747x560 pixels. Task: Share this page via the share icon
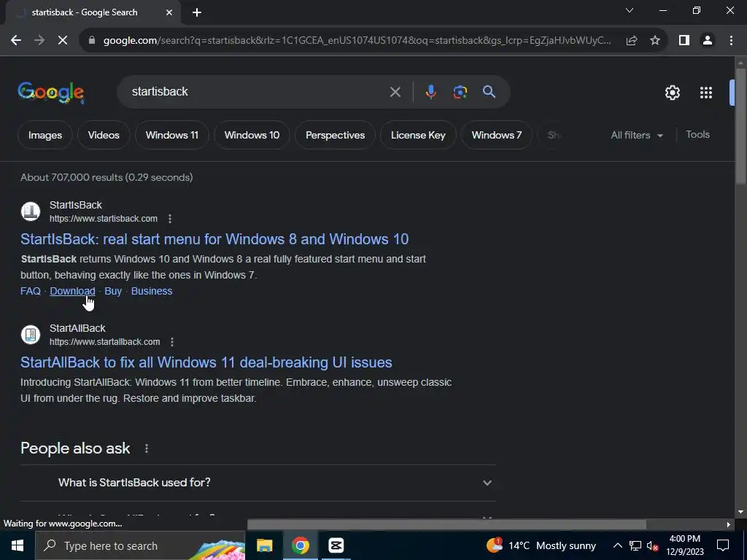pyautogui.click(x=632, y=41)
